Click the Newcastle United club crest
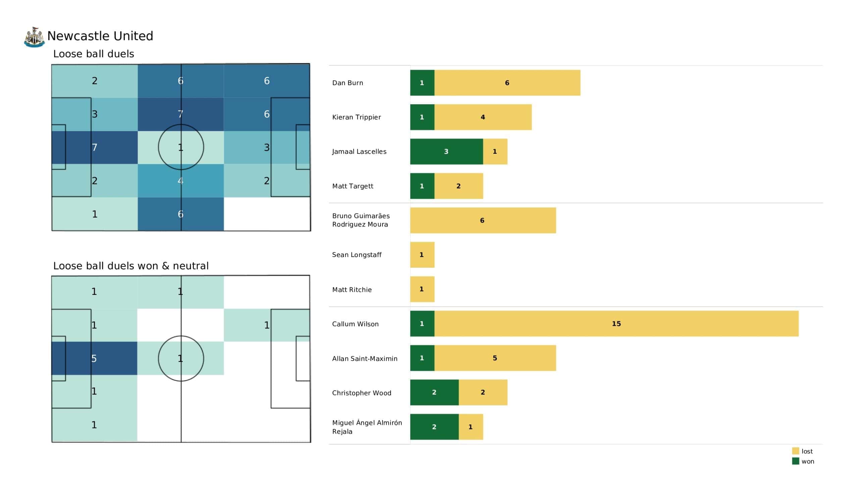This screenshot has height=504, width=859. point(34,37)
